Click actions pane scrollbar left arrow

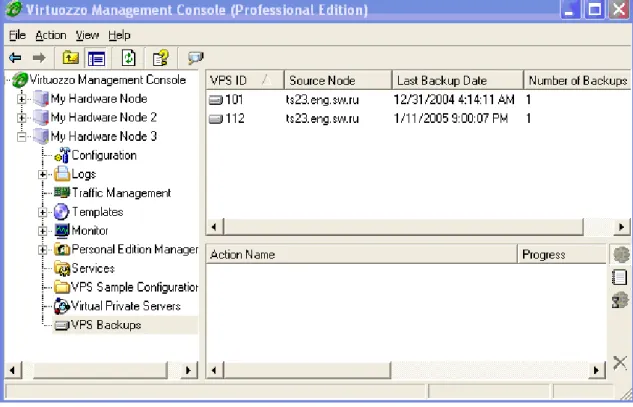coord(215,370)
